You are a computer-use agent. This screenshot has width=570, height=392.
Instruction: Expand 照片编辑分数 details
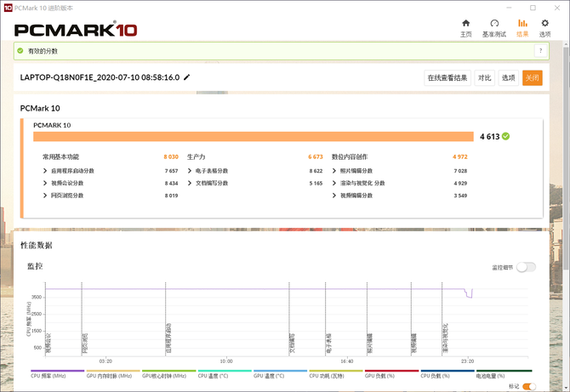(x=334, y=171)
